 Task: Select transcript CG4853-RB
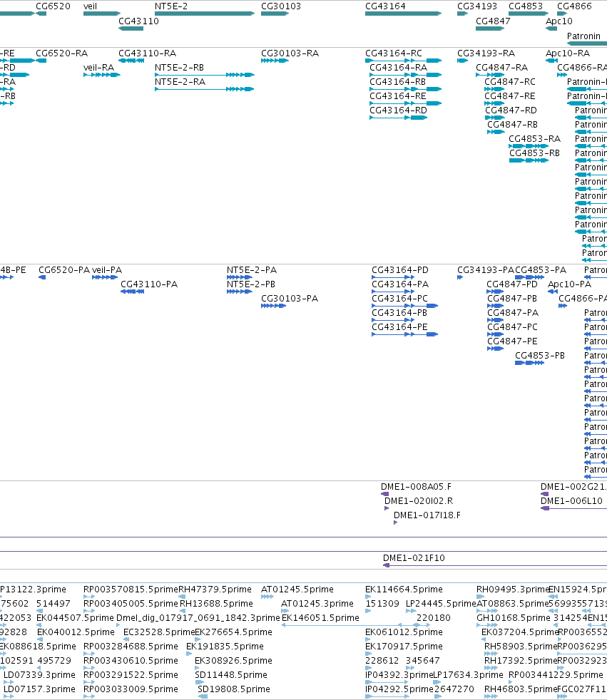[535, 153]
